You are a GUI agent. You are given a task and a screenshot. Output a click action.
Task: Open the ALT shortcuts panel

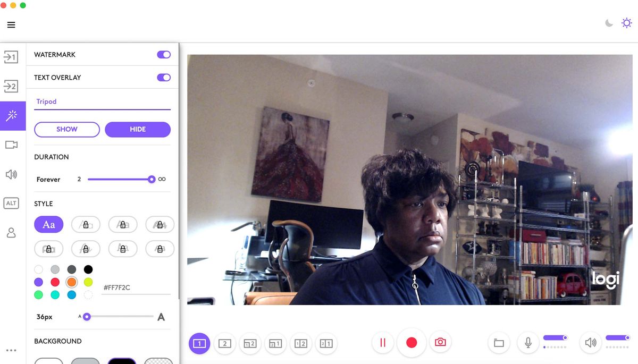[x=11, y=203]
